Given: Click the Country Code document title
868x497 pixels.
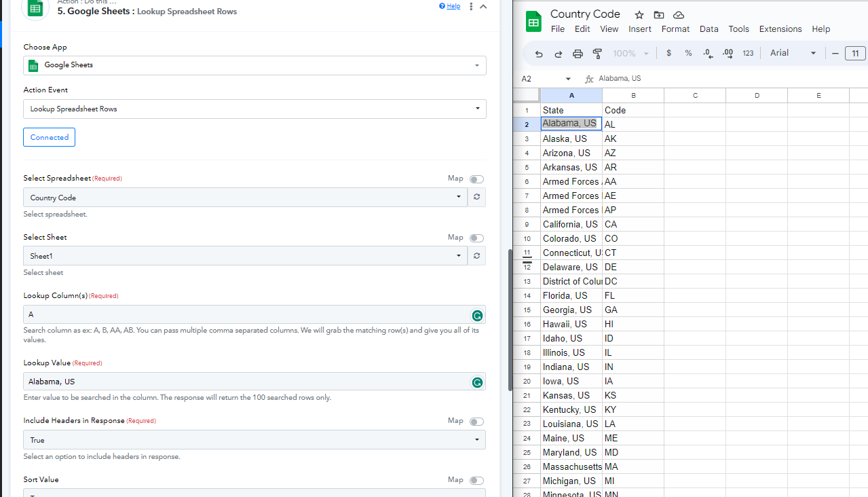Looking at the screenshot, I should [x=585, y=14].
